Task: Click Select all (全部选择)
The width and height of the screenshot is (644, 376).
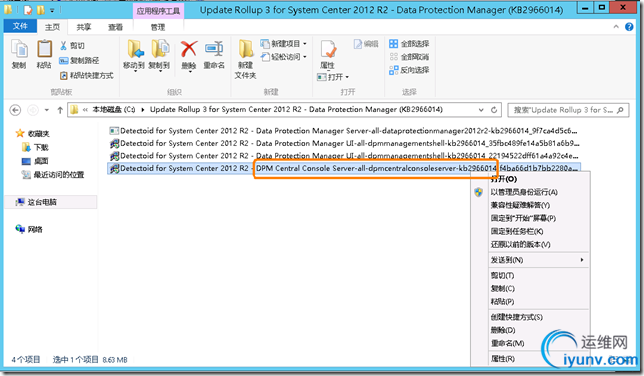Action: (x=409, y=44)
